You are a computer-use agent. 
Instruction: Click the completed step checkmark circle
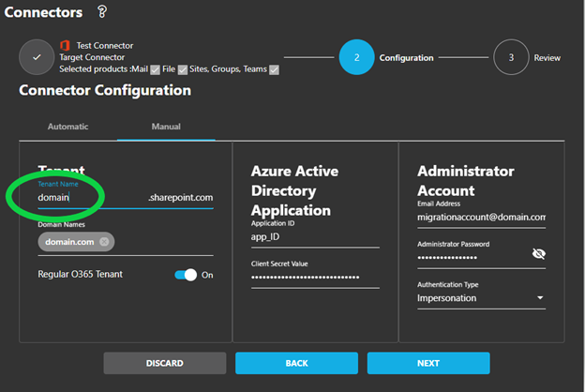point(37,57)
